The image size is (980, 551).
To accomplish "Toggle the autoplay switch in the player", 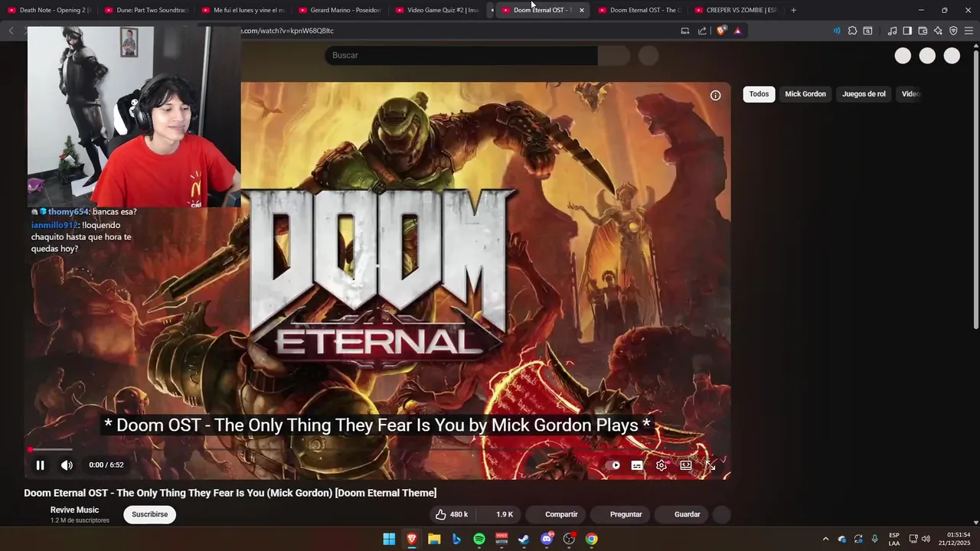I will (612, 465).
